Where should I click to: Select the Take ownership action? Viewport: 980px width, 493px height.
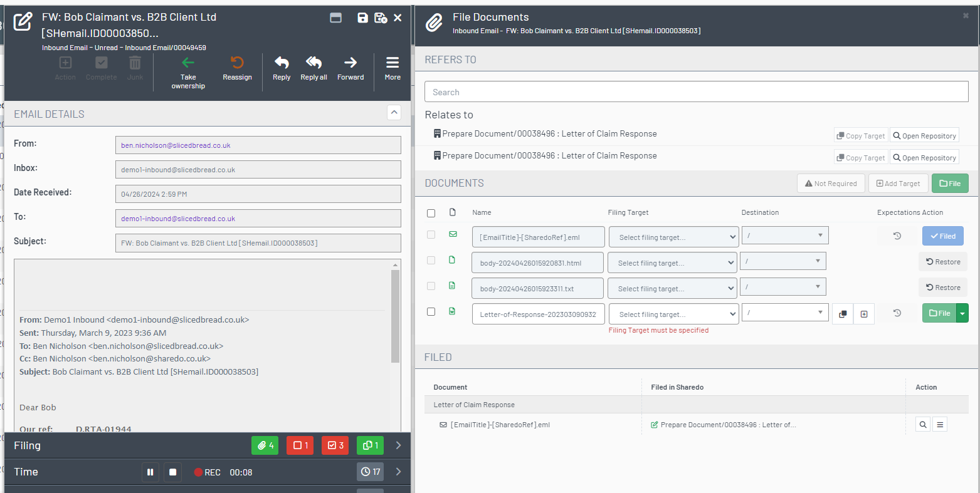188,69
